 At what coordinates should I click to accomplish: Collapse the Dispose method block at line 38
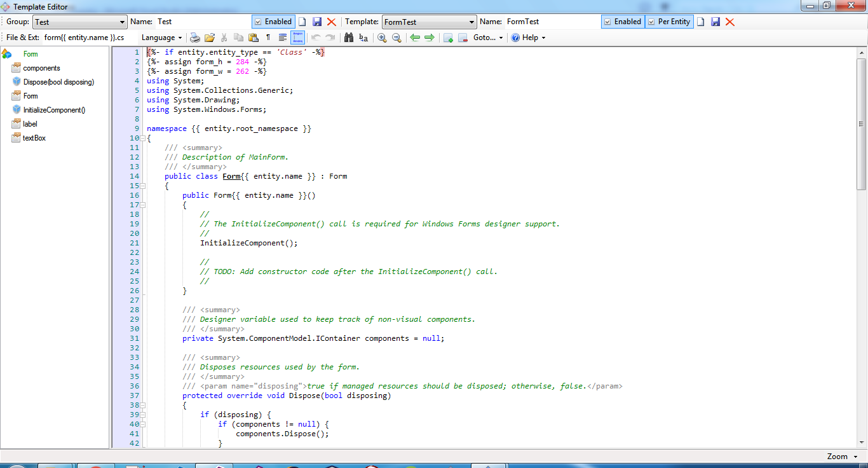(143, 405)
